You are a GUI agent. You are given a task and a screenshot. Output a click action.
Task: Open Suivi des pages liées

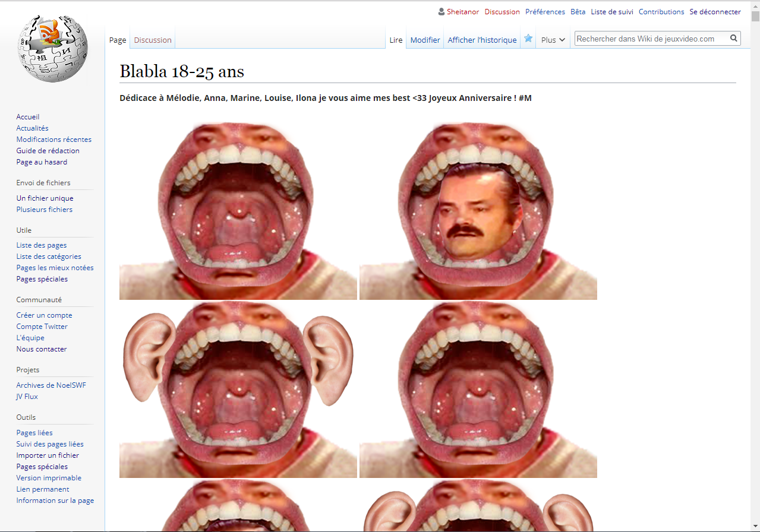[x=50, y=444]
